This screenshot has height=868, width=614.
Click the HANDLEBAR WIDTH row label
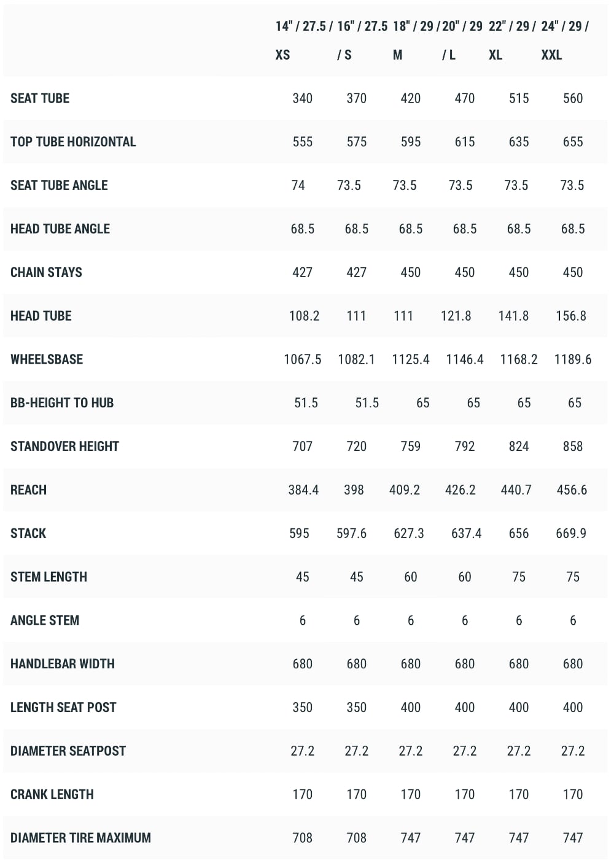63,664
